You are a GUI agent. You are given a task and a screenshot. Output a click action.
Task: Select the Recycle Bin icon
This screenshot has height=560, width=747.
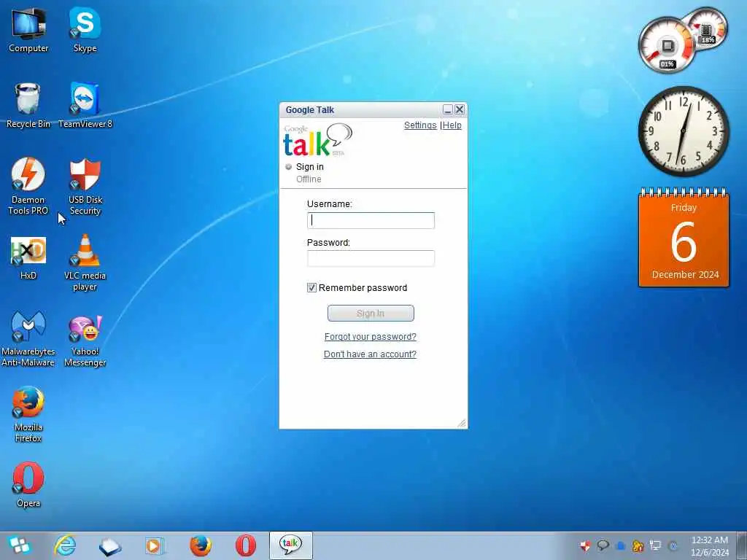(28, 105)
